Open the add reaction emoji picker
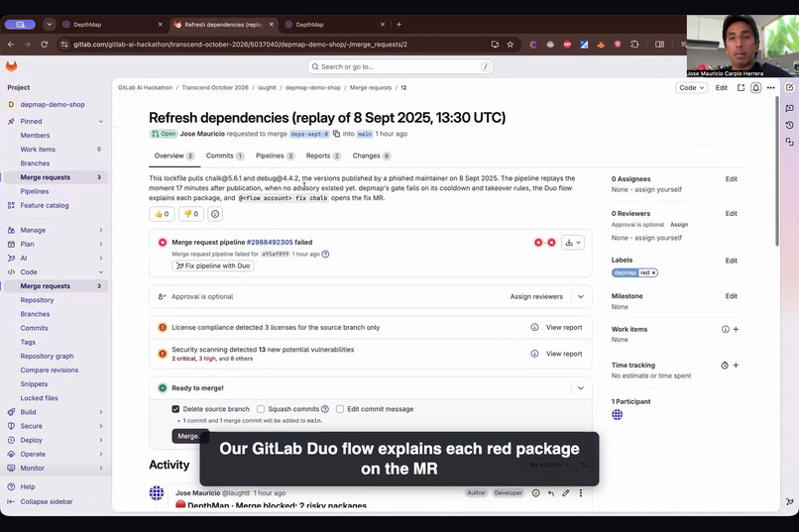Viewport: 799px width, 532px height. 215,214
